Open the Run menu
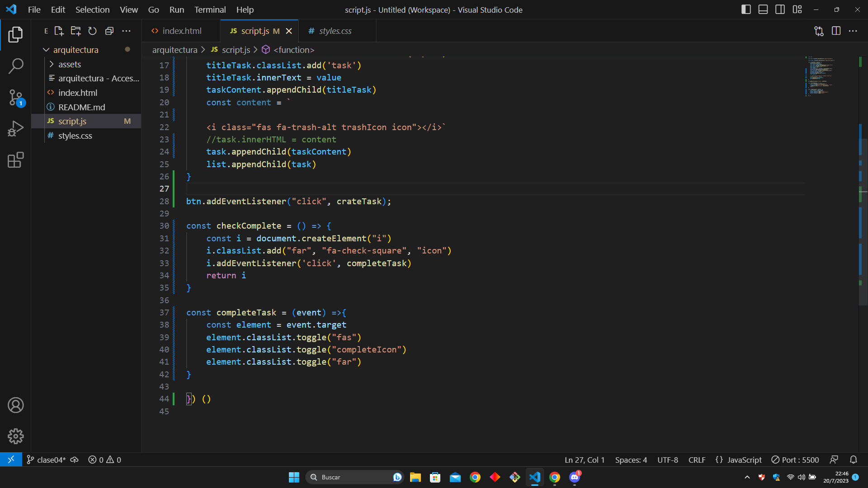 [x=176, y=9]
